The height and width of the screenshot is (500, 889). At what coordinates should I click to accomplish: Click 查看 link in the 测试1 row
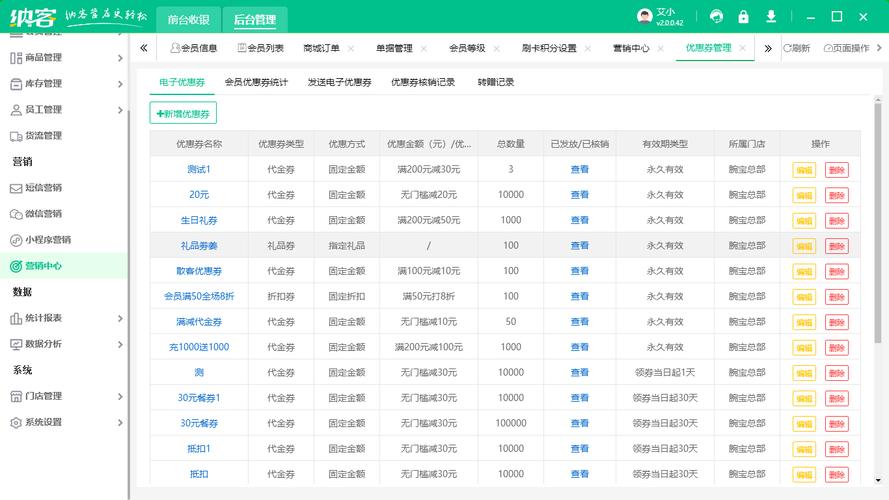[580, 170]
